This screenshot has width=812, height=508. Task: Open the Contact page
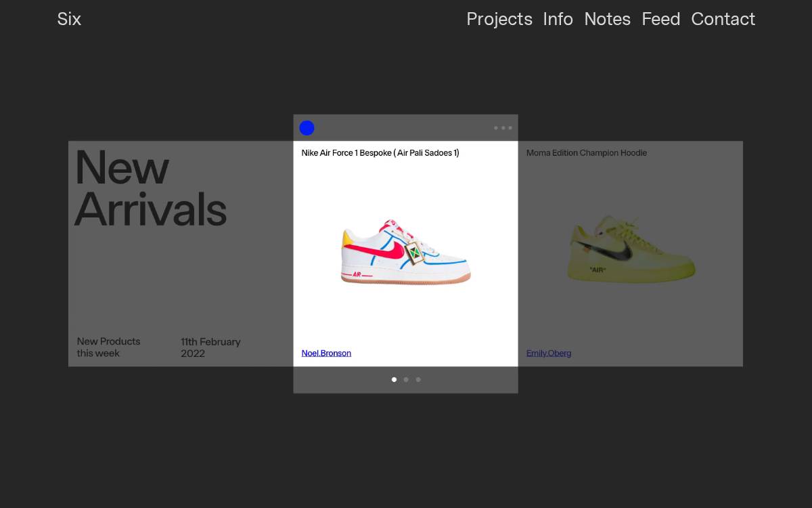pos(723,19)
